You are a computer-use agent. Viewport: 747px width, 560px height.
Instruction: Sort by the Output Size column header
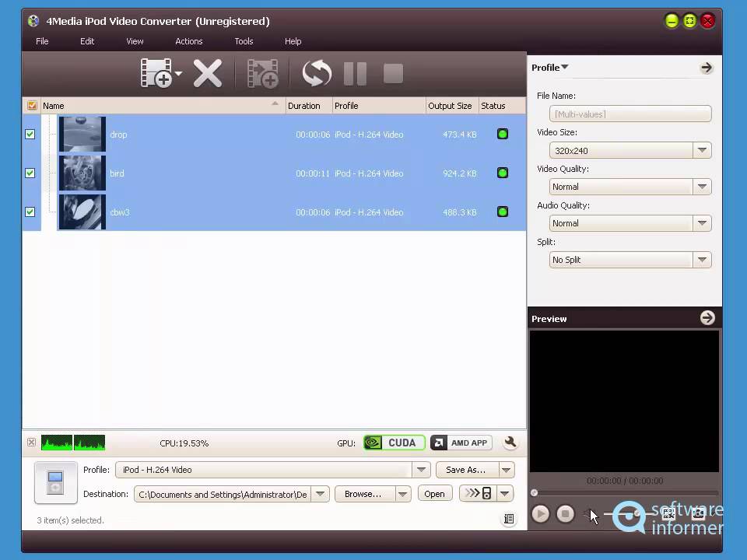tap(451, 106)
